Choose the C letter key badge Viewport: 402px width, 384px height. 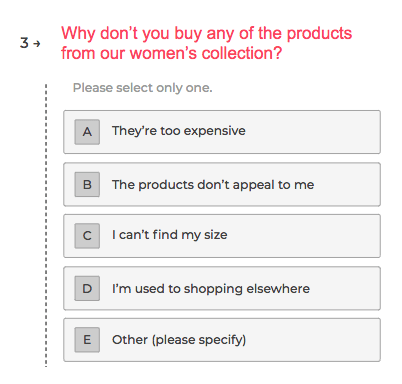click(87, 236)
